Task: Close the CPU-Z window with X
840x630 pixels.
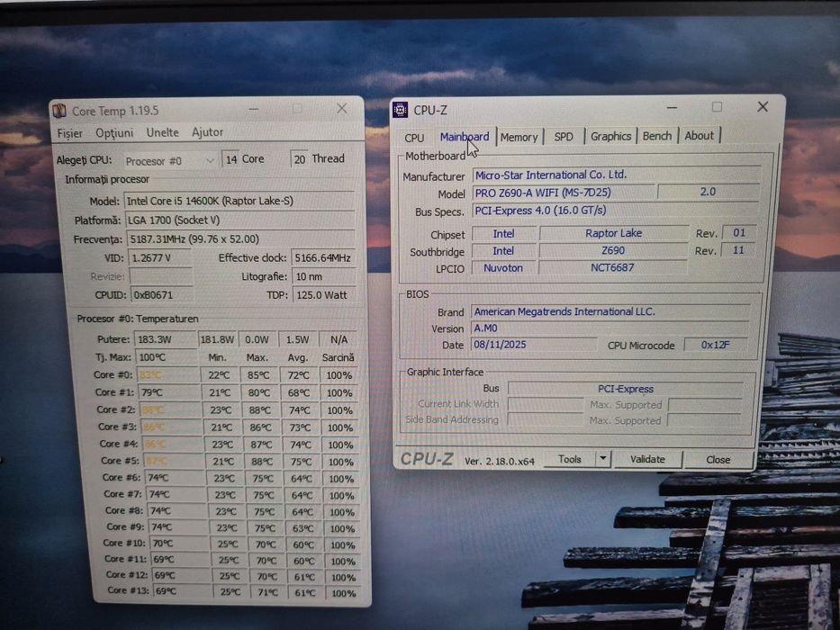Action: point(763,106)
